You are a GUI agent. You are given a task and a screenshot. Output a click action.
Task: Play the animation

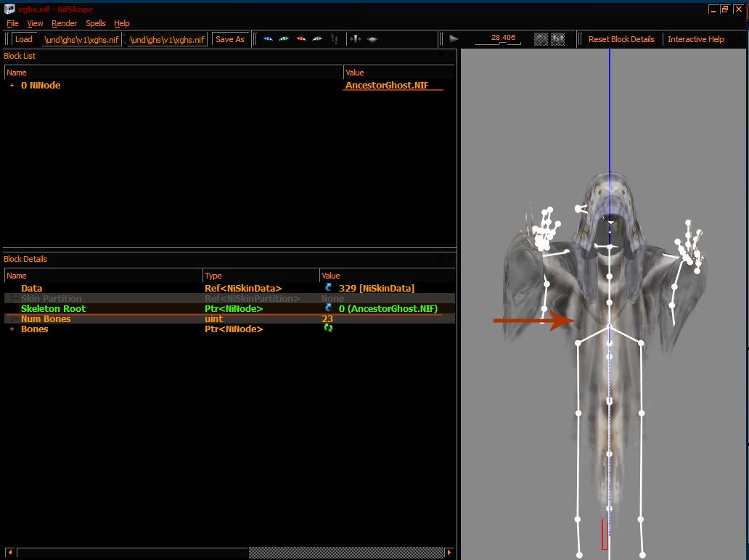click(454, 38)
